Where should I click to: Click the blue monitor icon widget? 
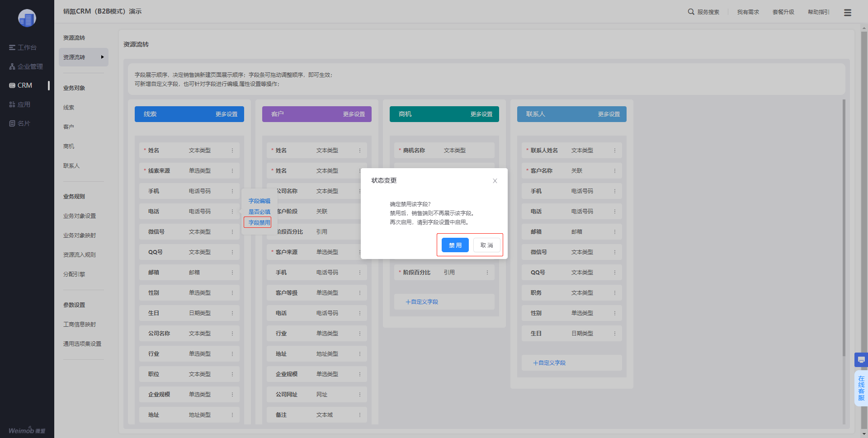click(861, 360)
